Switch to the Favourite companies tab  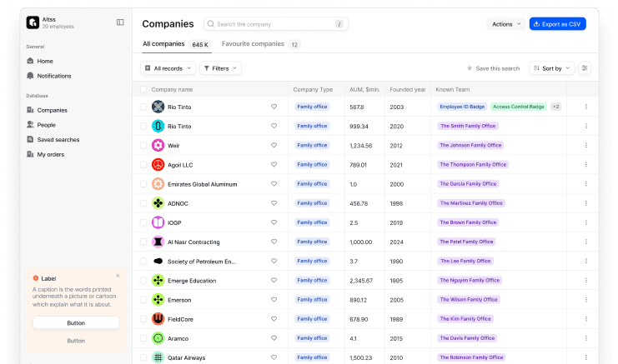pos(260,44)
